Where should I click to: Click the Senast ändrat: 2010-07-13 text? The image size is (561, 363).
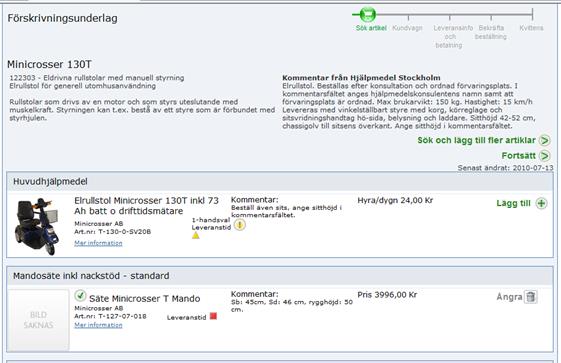(x=505, y=168)
